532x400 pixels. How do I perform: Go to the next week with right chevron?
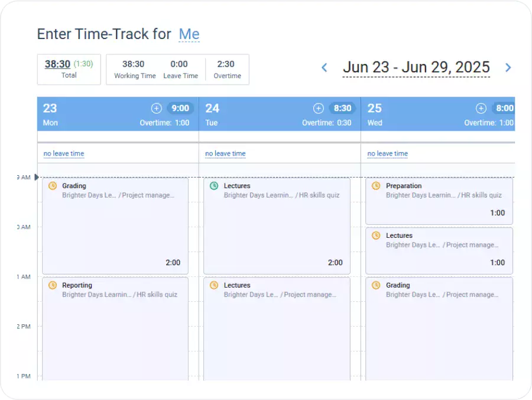(x=508, y=67)
